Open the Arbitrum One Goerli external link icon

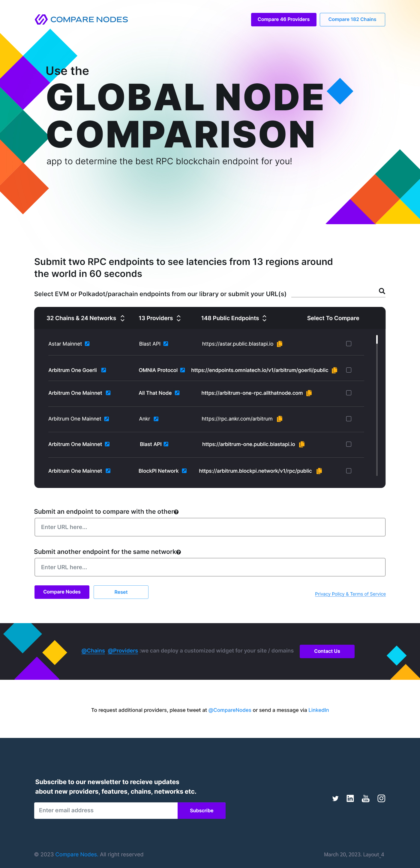(x=103, y=370)
